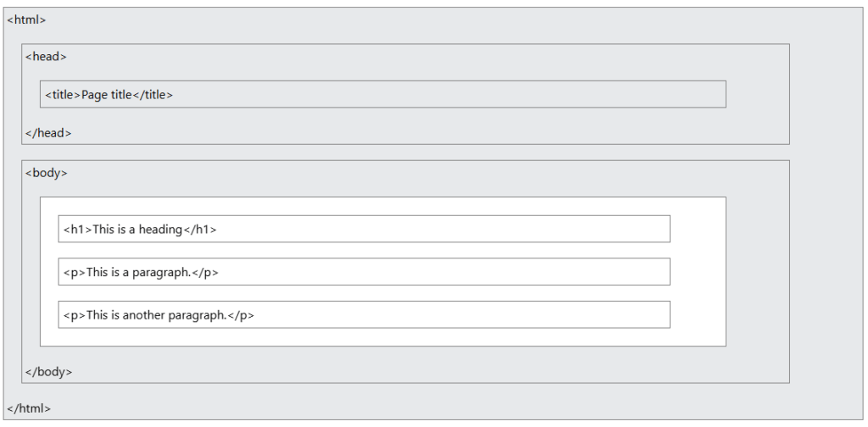Screen dimensions: 868x427
Task: Select the opening <head> tag label
Action: click(46, 57)
